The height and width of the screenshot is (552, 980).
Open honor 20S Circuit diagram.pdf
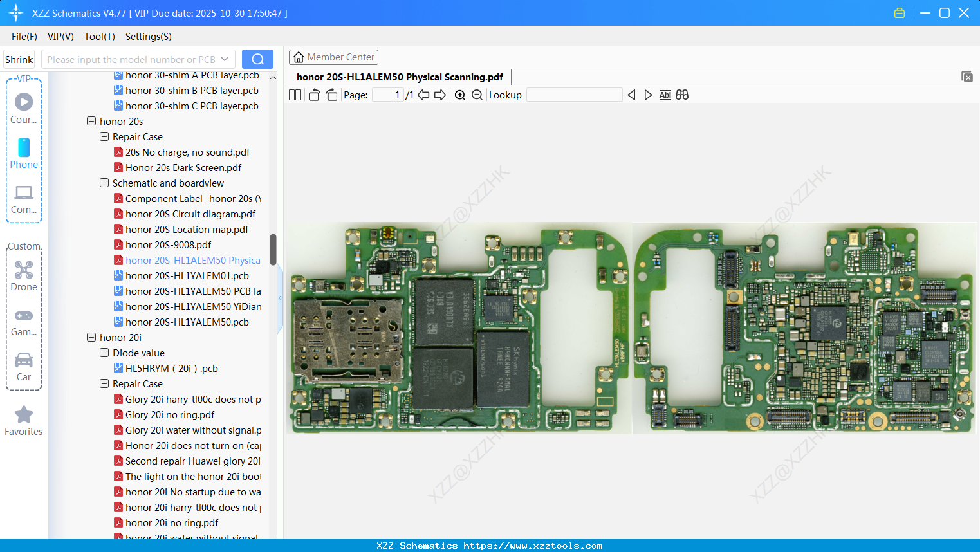pyautogui.click(x=190, y=214)
